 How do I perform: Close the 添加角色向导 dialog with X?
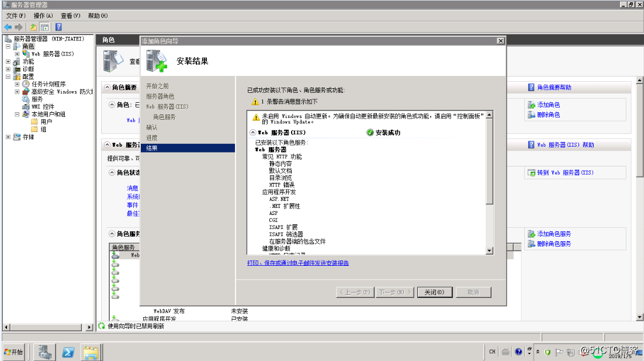pyautogui.click(x=500, y=41)
